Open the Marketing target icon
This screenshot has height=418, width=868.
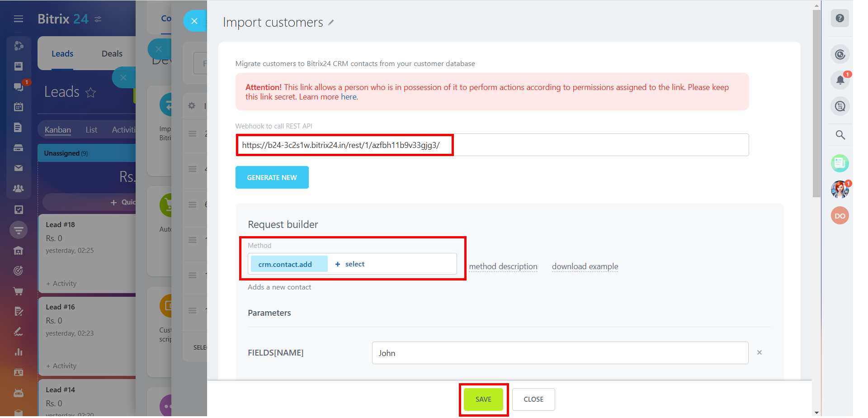click(19, 271)
